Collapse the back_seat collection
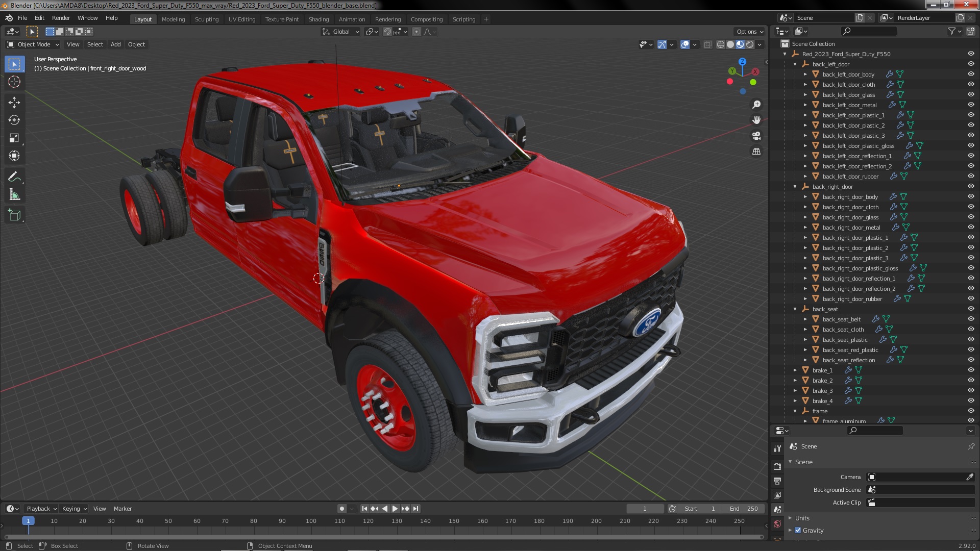Viewport: 980px width, 551px height. point(795,309)
